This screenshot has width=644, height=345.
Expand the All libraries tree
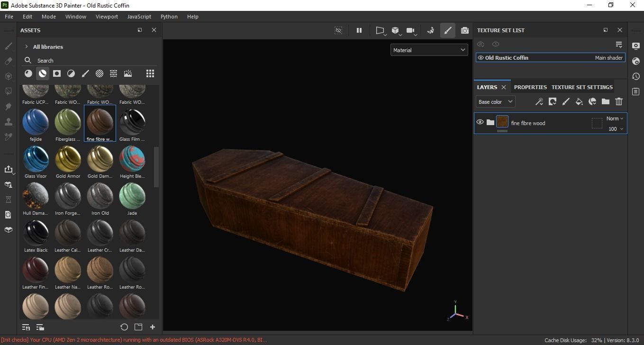click(27, 47)
